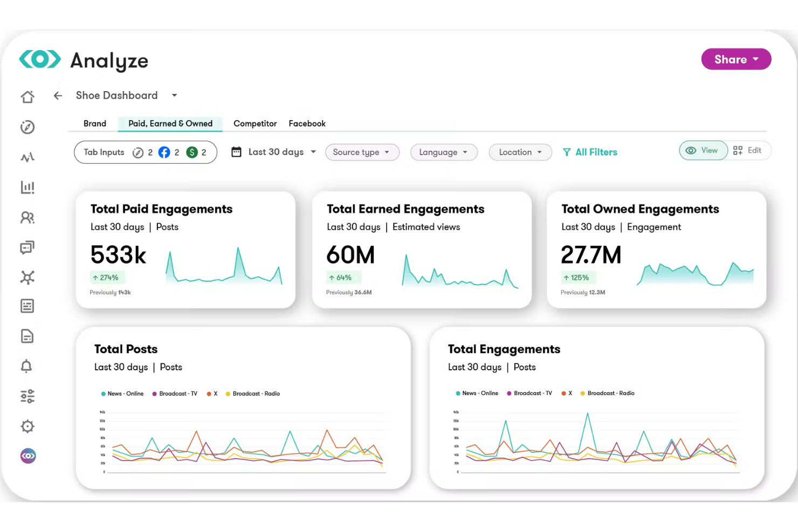Open the Source type filter dropdown

point(362,153)
